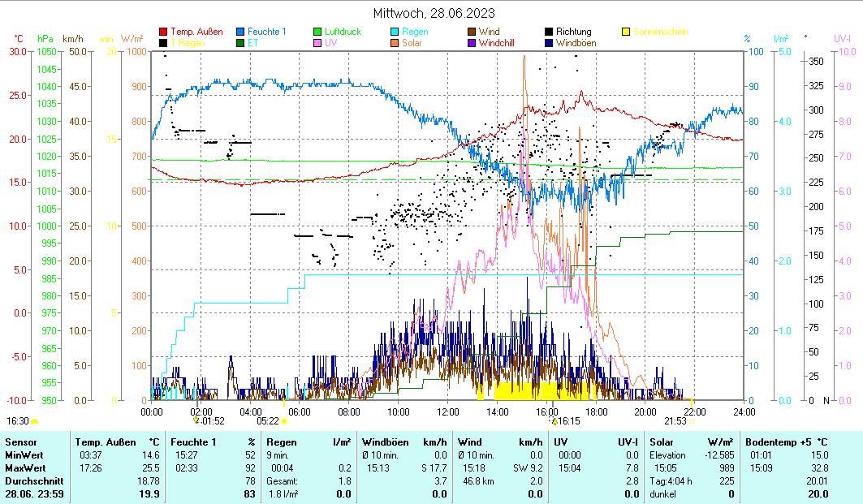This screenshot has width=863, height=504.
Task: Click the purple Windchill legend square
Action: pyautogui.click(x=472, y=43)
